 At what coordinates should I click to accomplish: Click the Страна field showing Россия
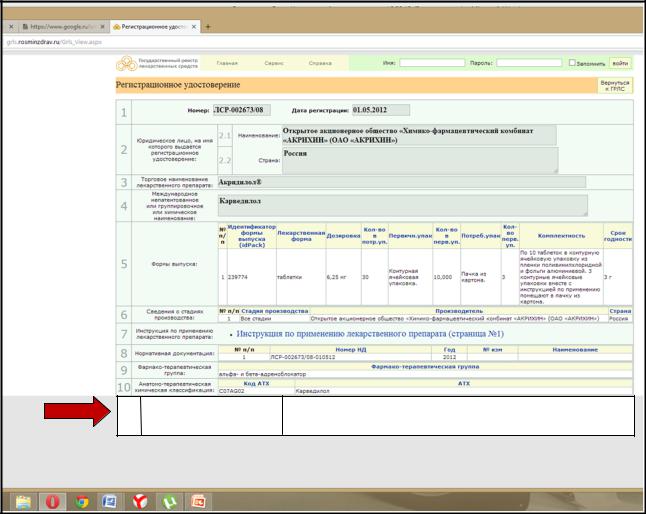(420, 161)
